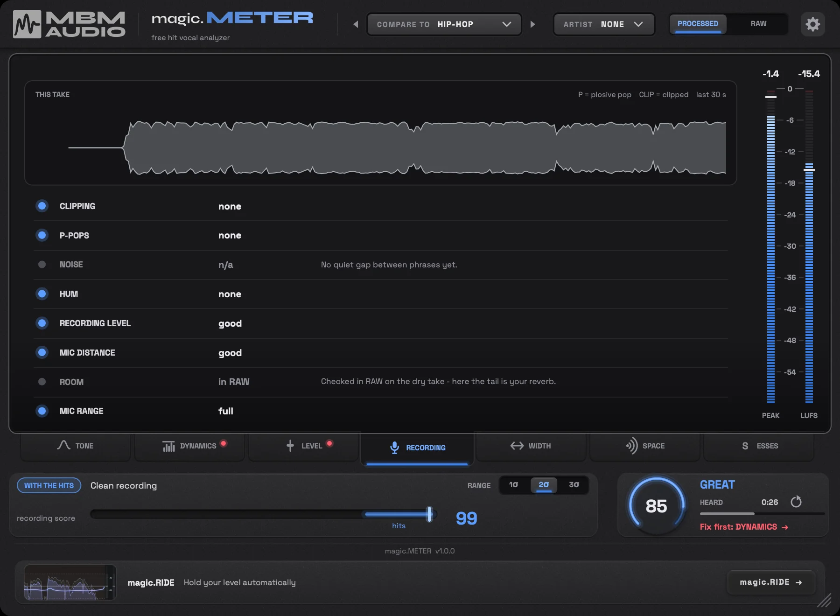Select previous genre with left arrow
840x616 pixels.
pyautogui.click(x=356, y=24)
